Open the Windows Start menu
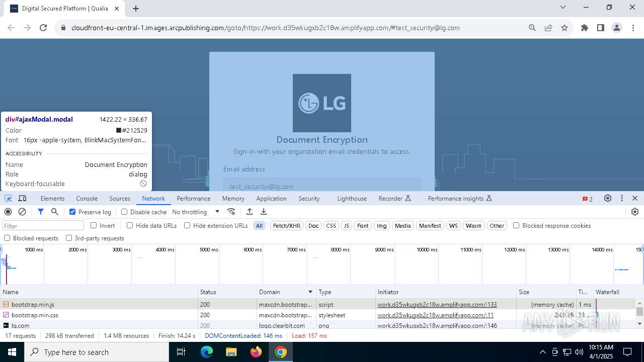The width and height of the screenshot is (644, 362). (12, 352)
